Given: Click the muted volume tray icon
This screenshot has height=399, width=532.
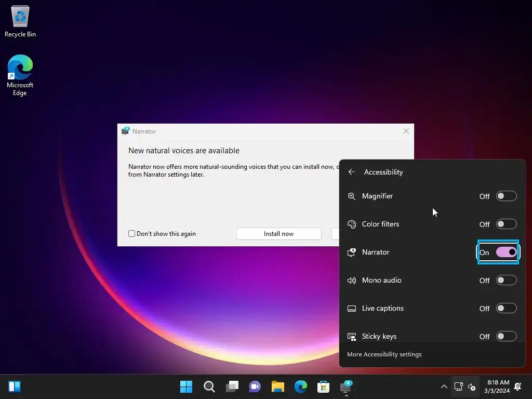Looking at the screenshot, I should (x=472, y=387).
